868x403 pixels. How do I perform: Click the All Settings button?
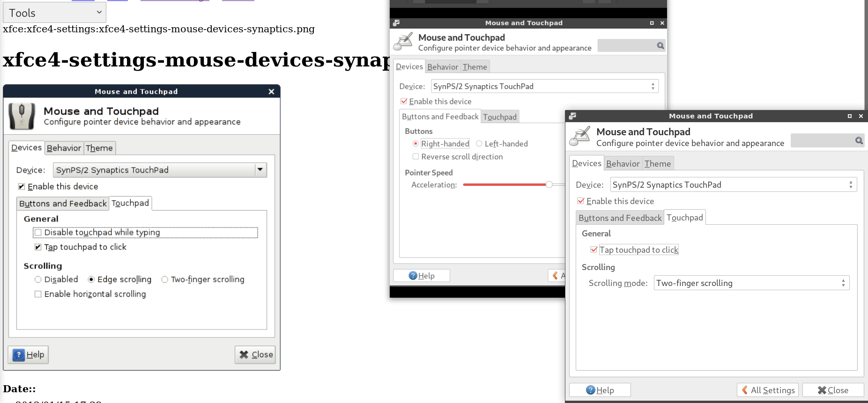pyautogui.click(x=768, y=390)
